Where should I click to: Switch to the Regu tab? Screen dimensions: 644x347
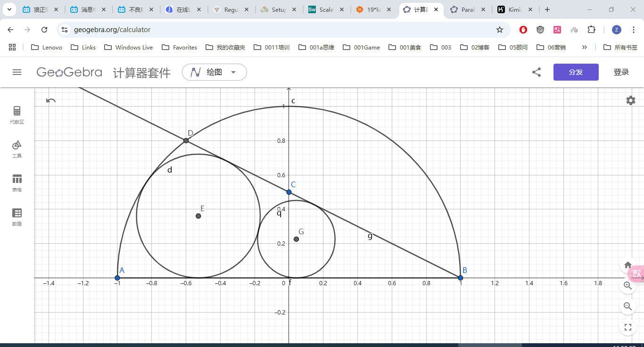pos(231,9)
